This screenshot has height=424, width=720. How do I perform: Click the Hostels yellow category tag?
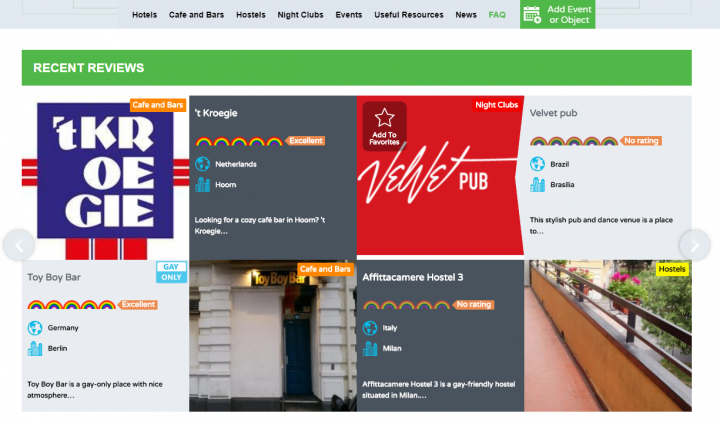coord(672,269)
